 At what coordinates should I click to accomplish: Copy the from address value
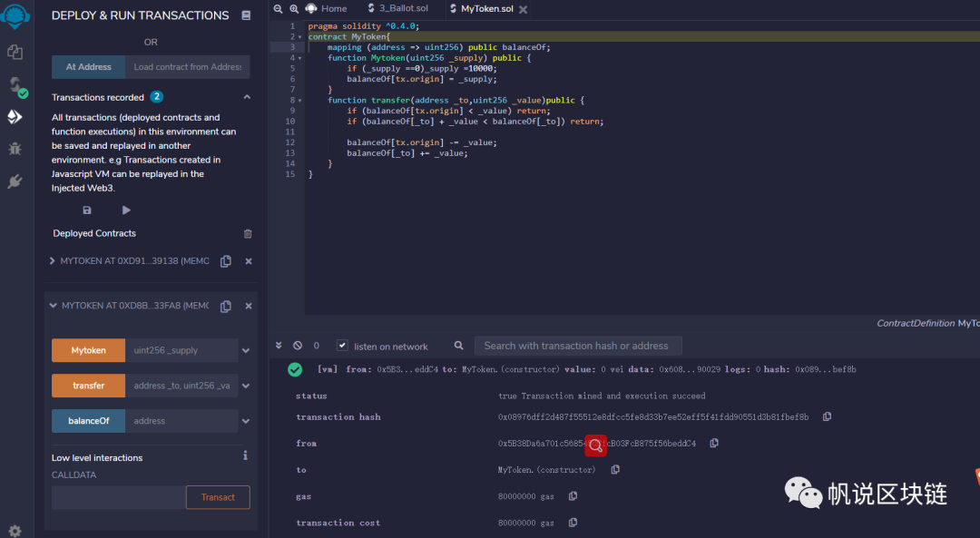click(x=714, y=443)
